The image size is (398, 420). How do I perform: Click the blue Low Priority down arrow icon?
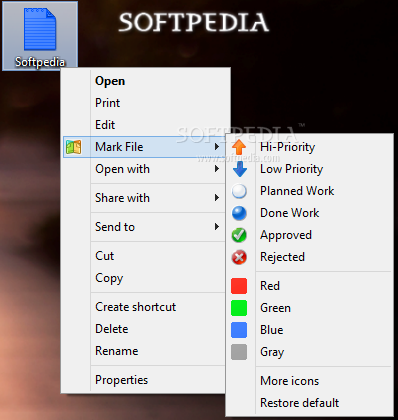point(240,169)
